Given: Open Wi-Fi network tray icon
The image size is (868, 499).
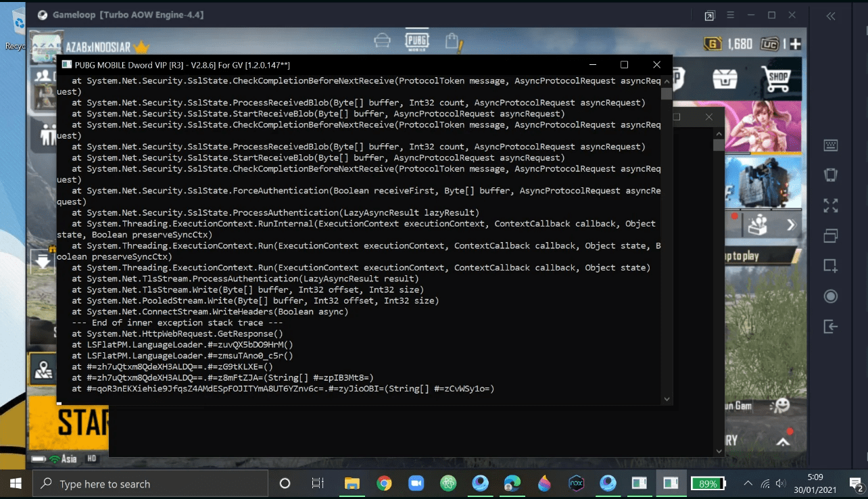Looking at the screenshot, I should 765,483.
